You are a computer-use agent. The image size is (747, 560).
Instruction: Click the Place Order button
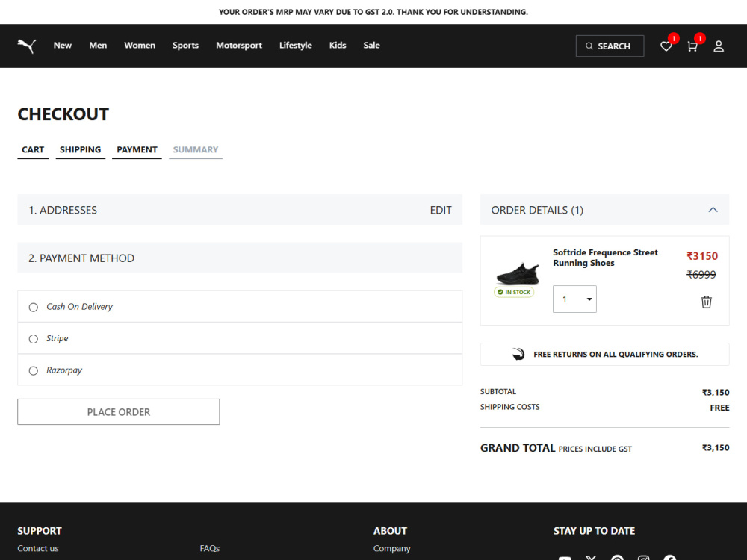[x=119, y=412]
